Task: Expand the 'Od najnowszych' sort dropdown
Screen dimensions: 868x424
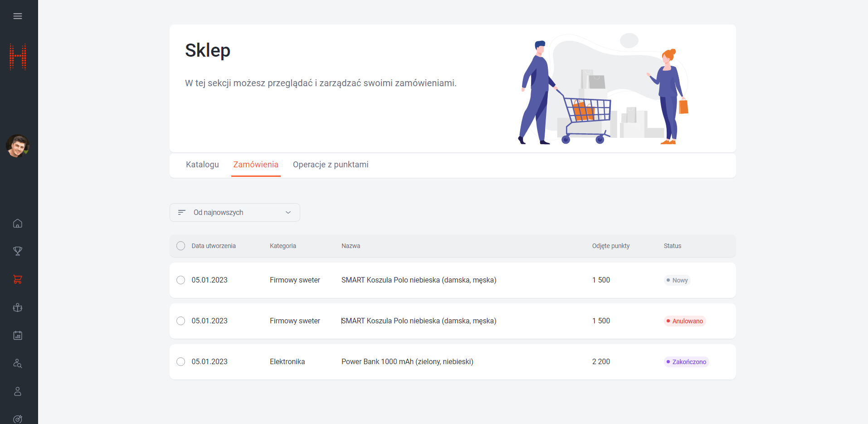Action: [234, 213]
